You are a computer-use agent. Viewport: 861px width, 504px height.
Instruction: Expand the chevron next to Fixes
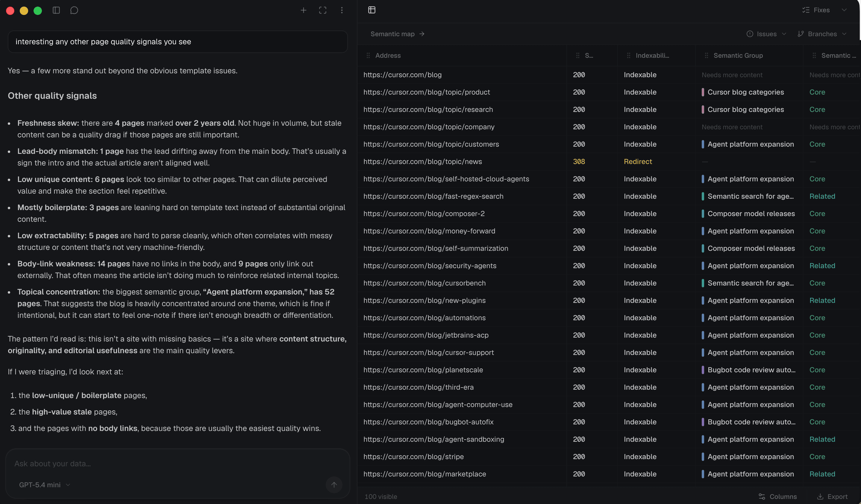844,10
